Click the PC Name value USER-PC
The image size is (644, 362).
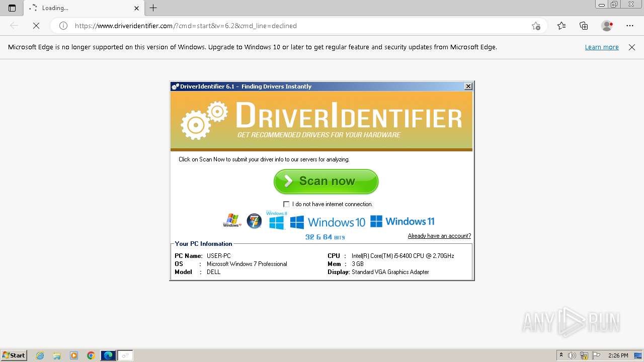(218, 256)
